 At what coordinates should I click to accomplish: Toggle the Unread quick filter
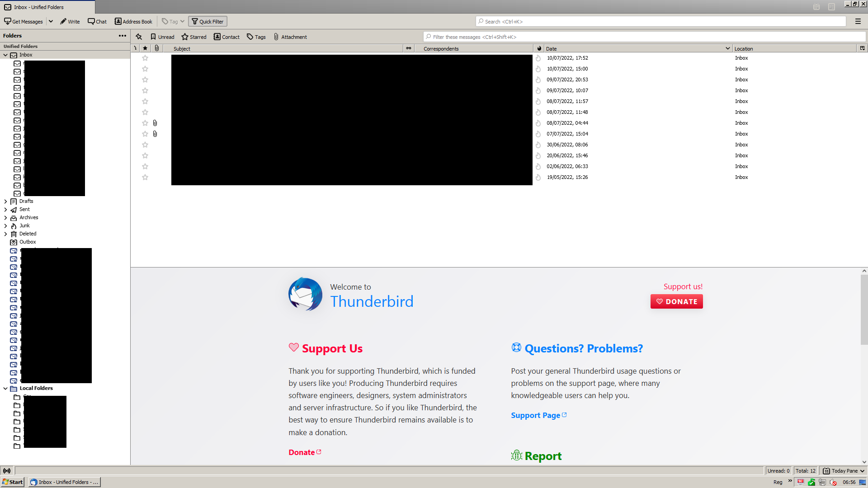pyautogui.click(x=162, y=37)
